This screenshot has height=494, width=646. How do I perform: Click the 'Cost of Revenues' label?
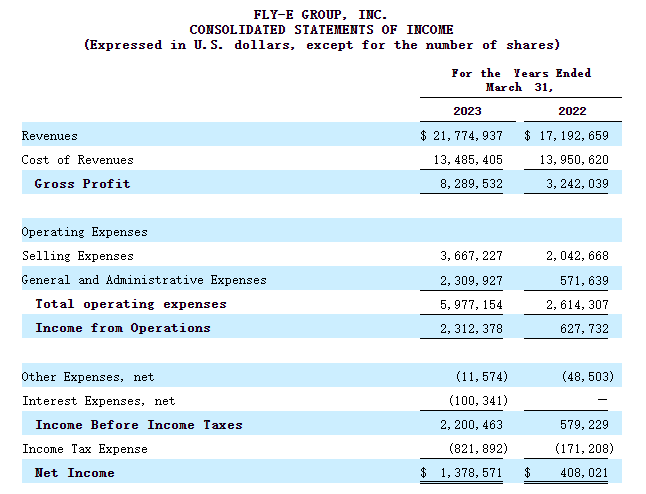click(77, 160)
